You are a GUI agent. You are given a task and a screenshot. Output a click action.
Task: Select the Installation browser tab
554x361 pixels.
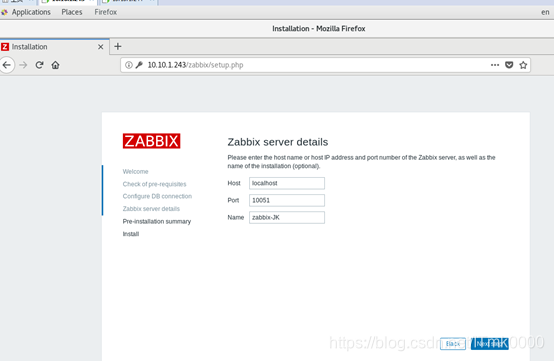54,47
